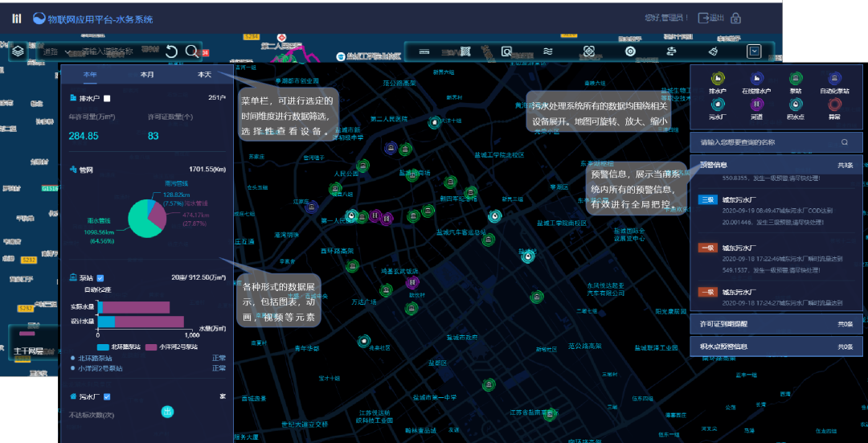This screenshot has width=868, height=443.
Task: Select the 河道 legend icon
Action: [x=756, y=104]
